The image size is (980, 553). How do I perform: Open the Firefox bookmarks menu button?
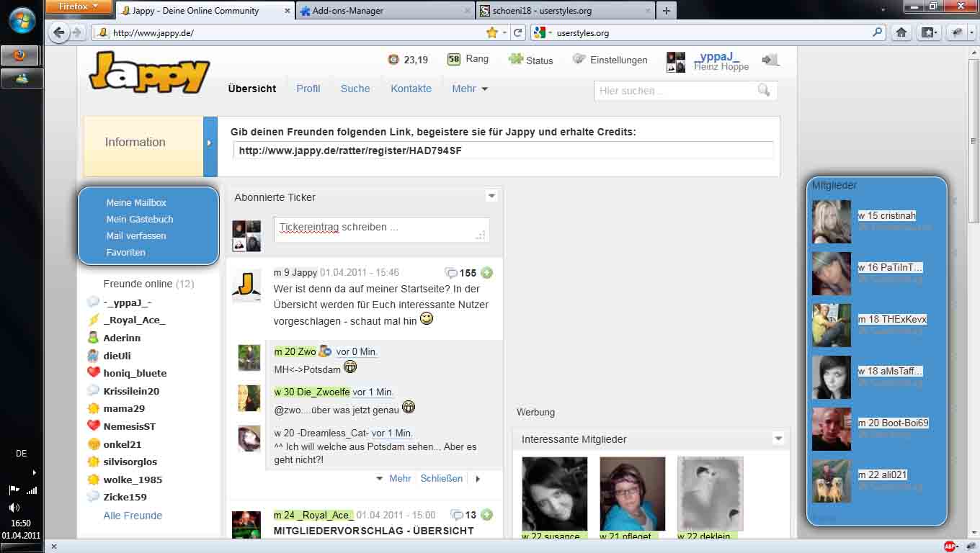930,32
